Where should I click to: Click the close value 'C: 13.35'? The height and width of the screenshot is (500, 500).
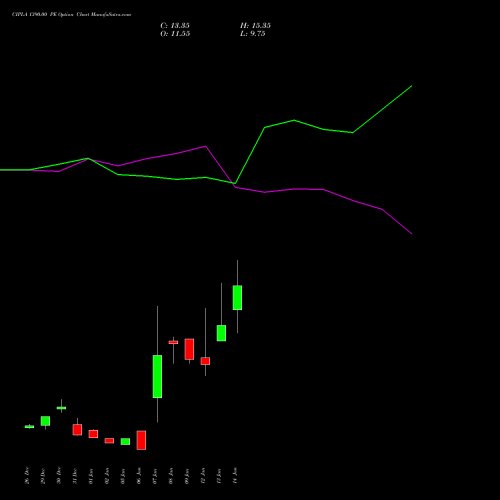point(175,26)
